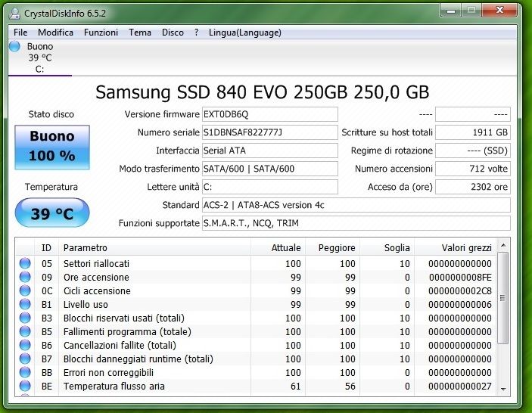Click status orb for Livello uso row
The image size is (532, 413).
coord(25,304)
